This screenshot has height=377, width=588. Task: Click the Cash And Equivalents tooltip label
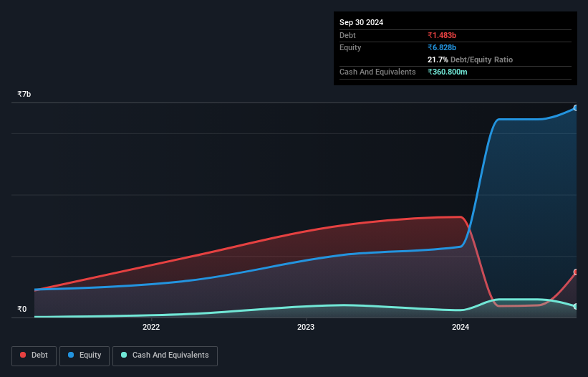click(377, 72)
